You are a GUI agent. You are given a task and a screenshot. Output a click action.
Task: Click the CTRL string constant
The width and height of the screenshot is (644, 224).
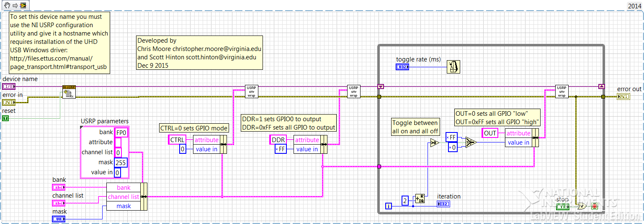(x=177, y=140)
